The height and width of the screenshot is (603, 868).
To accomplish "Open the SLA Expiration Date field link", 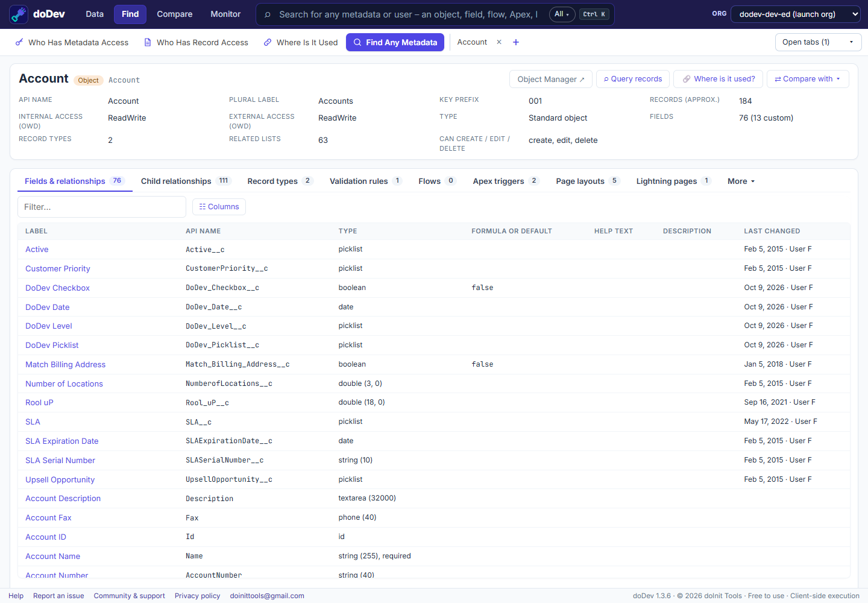I will (61, 441).
